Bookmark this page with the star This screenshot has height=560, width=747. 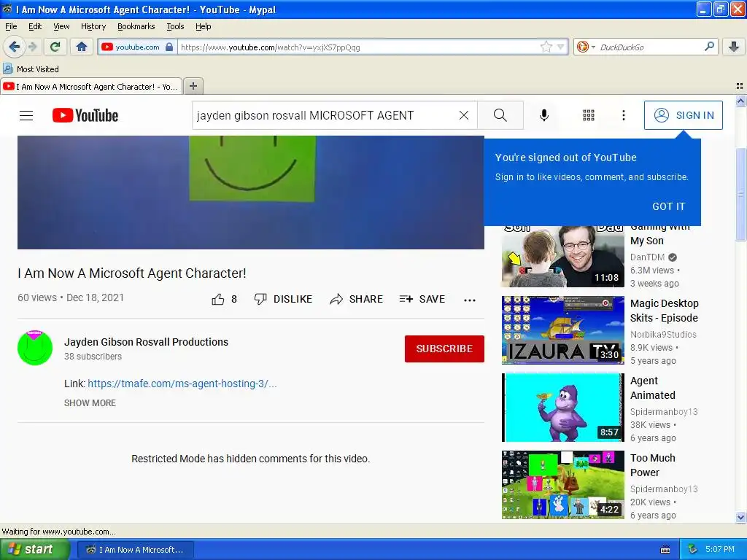click(546, 47)
